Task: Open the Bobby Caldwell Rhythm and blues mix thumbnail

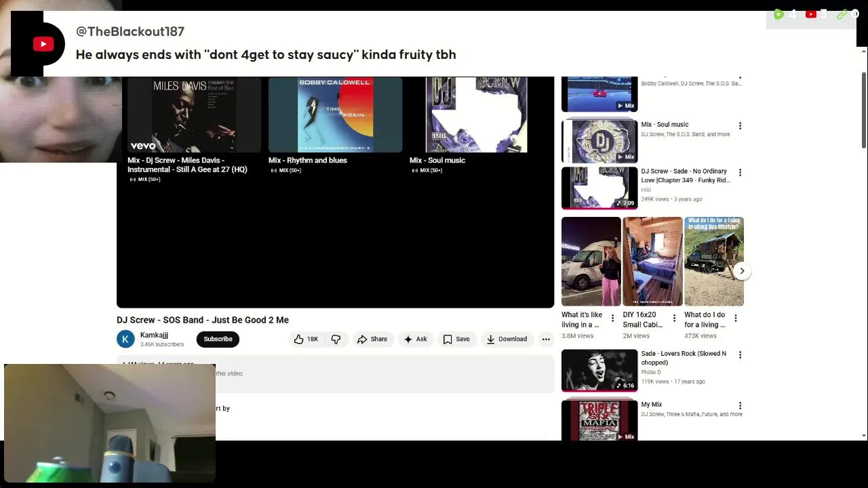Action: [335, 115]
